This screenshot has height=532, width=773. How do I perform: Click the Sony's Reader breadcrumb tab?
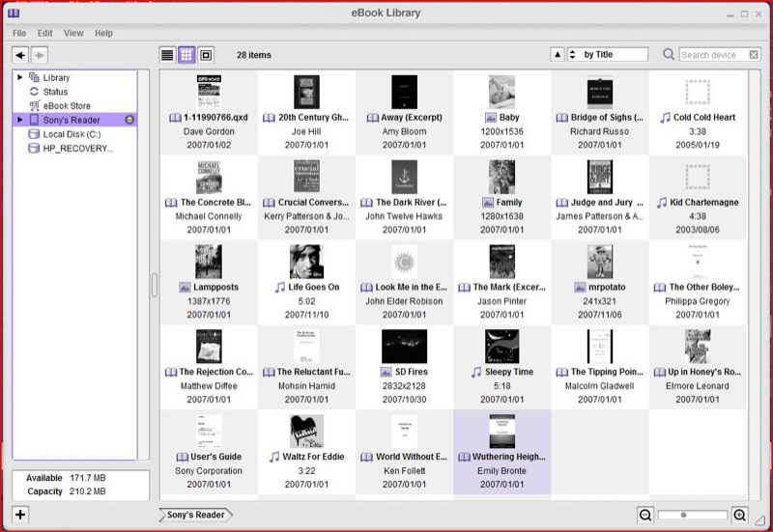click(x=196, y=515)
